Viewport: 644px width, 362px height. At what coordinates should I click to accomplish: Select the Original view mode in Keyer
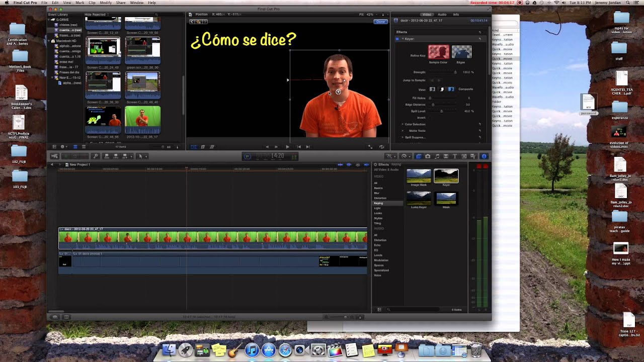click(x=432, y=89)
